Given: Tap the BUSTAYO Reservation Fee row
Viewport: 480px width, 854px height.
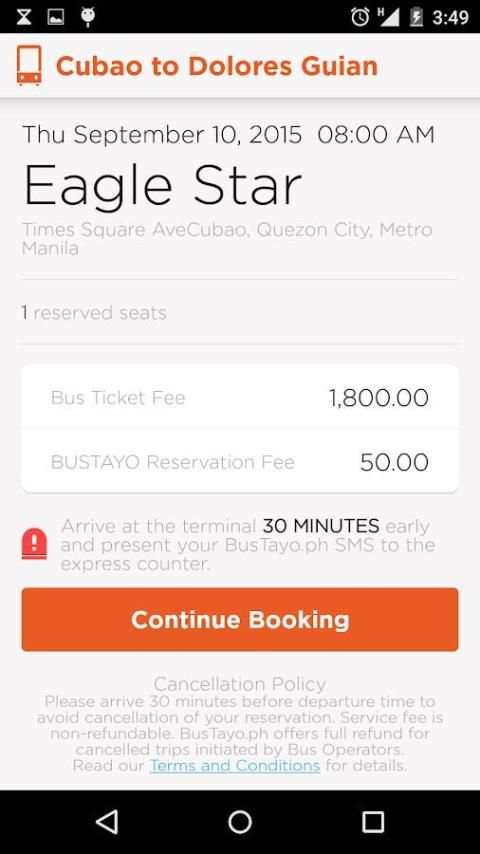Looking at the screenshot, I should click(240, 462).
